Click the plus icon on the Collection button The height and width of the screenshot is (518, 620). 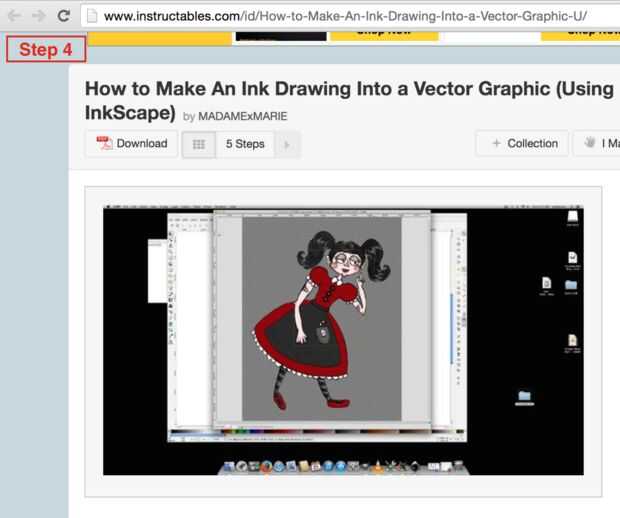[497, 143]
